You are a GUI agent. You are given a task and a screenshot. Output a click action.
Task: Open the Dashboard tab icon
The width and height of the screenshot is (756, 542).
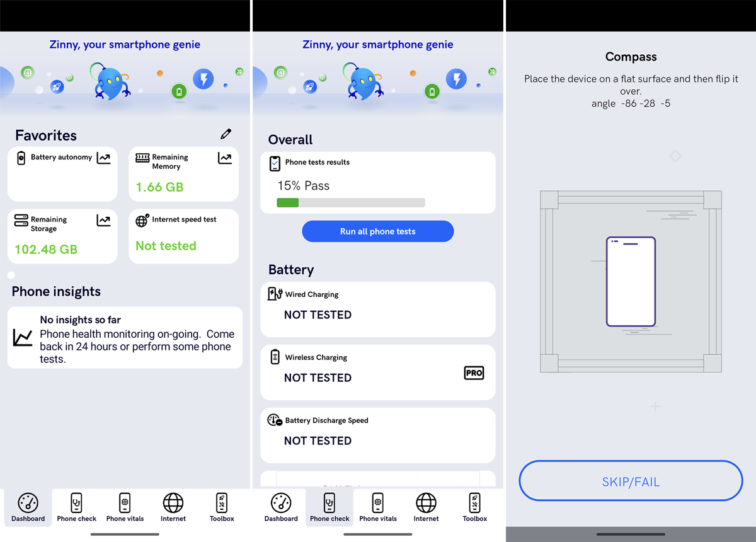28,504
